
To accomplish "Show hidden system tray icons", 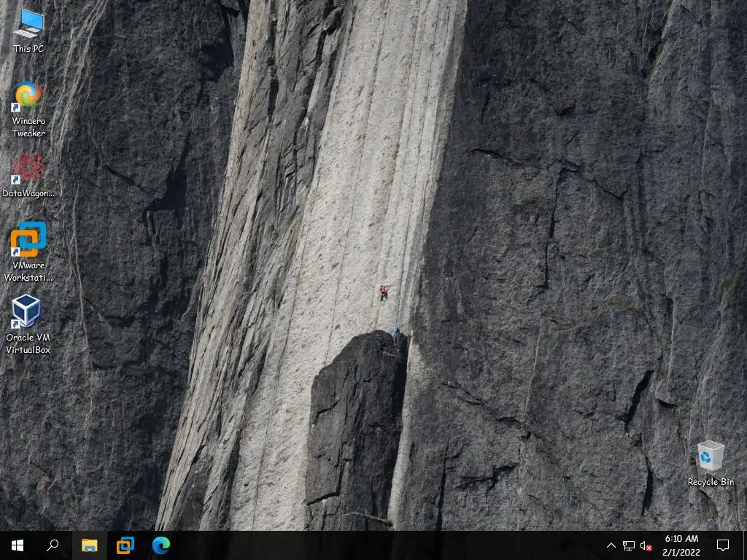I will 611,545.
